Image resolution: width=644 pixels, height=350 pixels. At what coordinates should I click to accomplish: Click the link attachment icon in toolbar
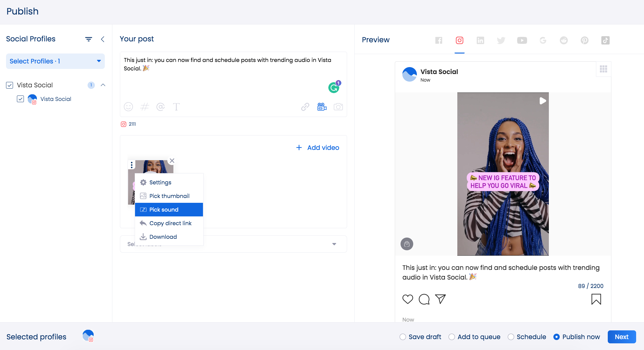point(304,107)
